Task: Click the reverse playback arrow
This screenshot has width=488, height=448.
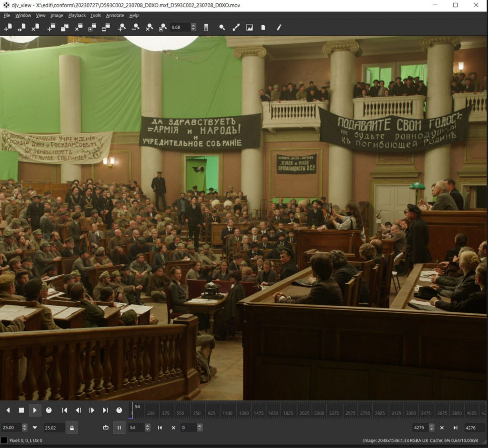Action: click(8, 410)
